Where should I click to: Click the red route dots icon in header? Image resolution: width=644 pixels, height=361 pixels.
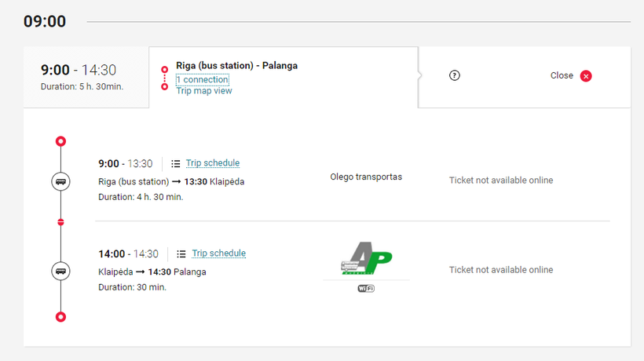pos(164,78)
